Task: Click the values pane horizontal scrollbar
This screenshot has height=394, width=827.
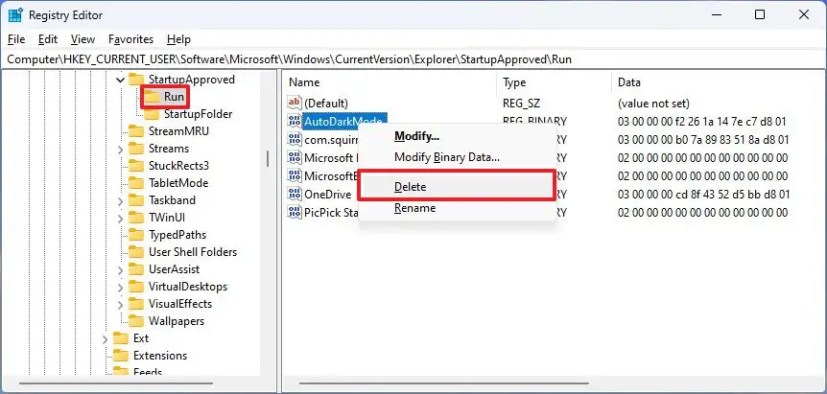Action: 444,383
